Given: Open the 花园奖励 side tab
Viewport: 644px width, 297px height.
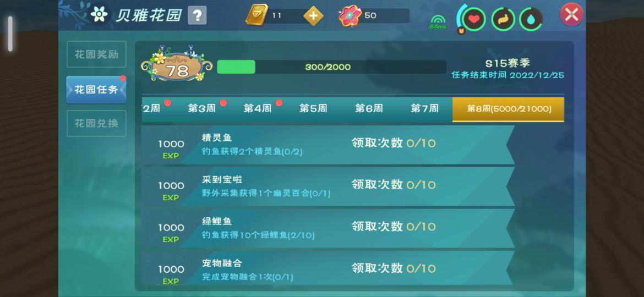Looking at the screenshot, I should coord(96,54).
